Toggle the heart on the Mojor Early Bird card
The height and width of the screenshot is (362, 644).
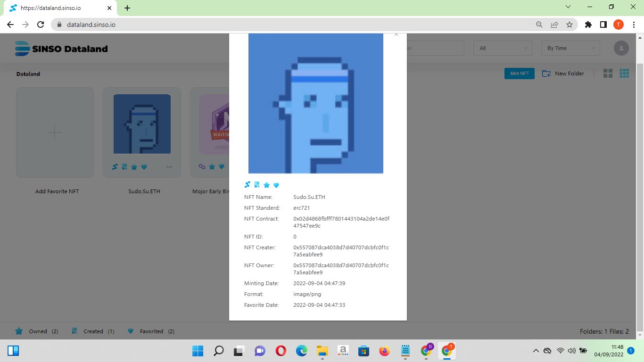click(221, 166)
